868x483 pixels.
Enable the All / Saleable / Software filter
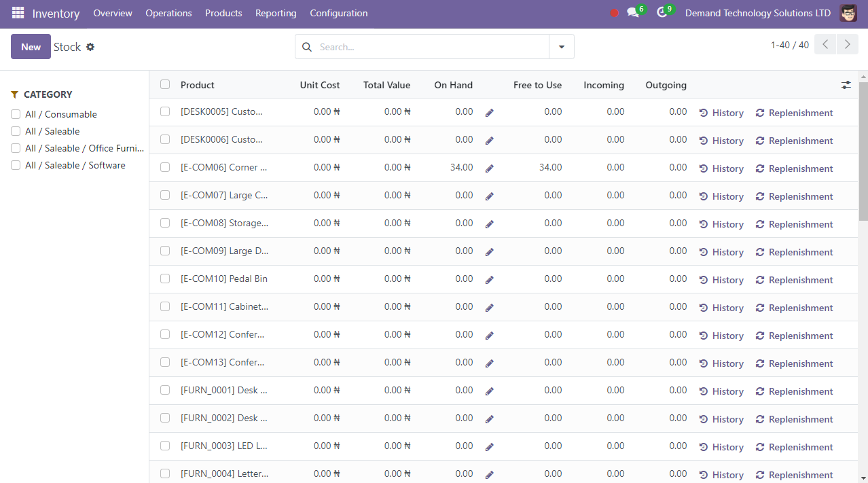click(16, 165)
